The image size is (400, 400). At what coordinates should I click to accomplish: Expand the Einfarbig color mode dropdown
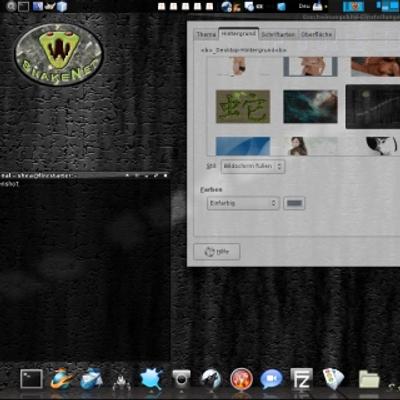[243, 203]
